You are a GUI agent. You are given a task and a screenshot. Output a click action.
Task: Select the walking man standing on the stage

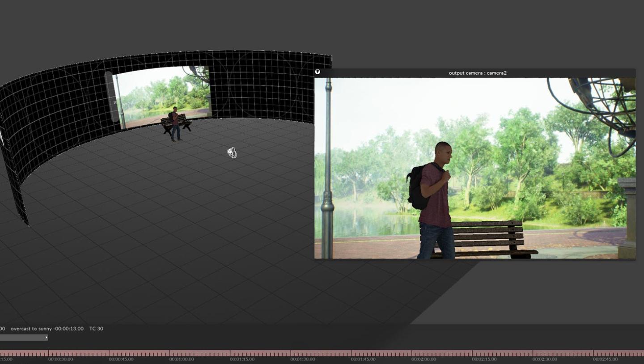(175, 124)
